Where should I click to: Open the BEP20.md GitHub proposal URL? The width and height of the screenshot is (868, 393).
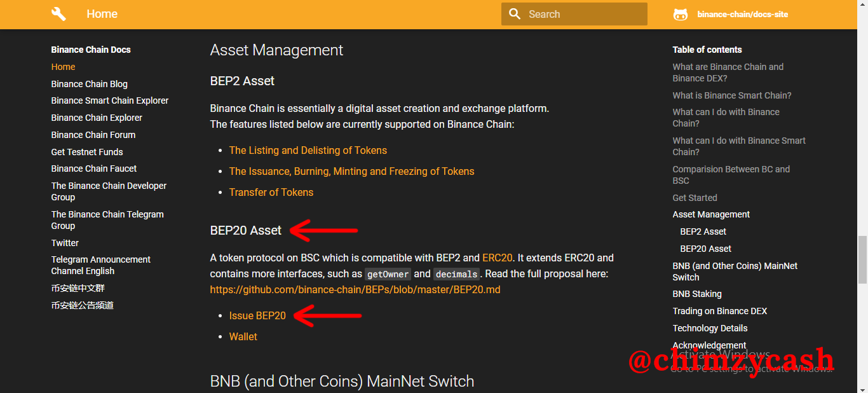click(x=355, y=290)
